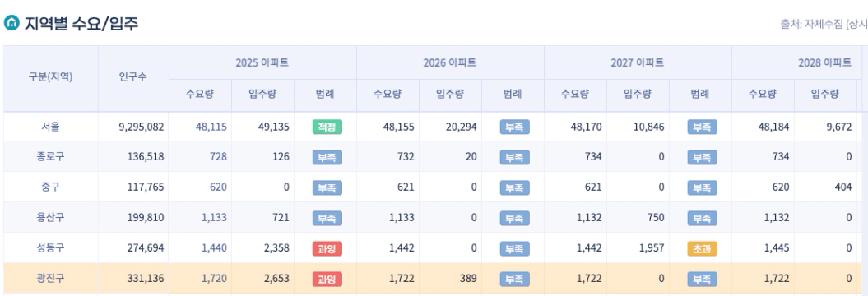Open the 성동구 region link
Viewport: 868px width, 296px height.
(x=50, y=247)
